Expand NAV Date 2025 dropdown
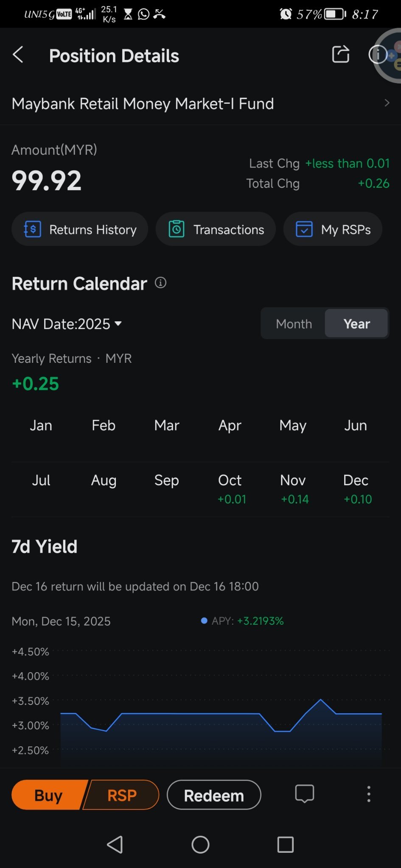This screenshot has width=401, height=868. pyautogui.click(x=67, y=324)
